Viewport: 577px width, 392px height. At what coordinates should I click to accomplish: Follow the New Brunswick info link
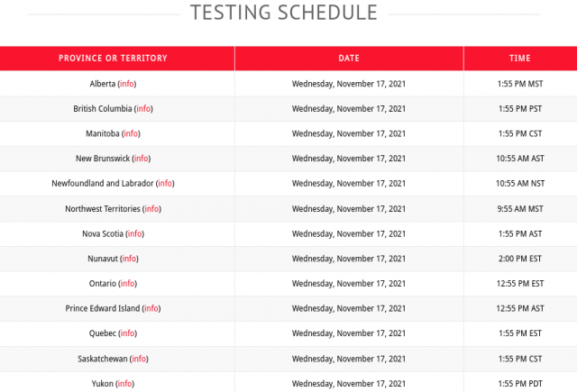(142, 159)
